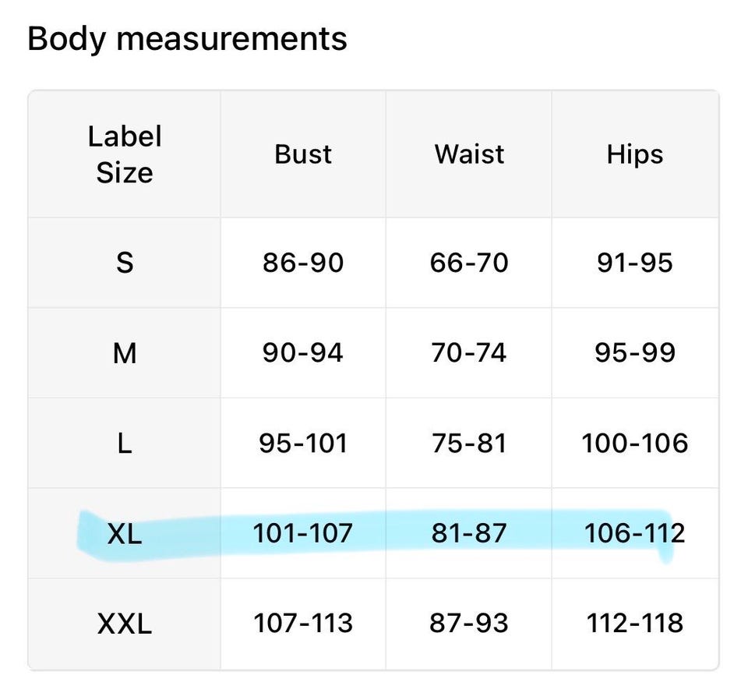The width and height of the screenshot is (748, 700).
Task: Click the 87-93 waist value
Action: (469, 623)
